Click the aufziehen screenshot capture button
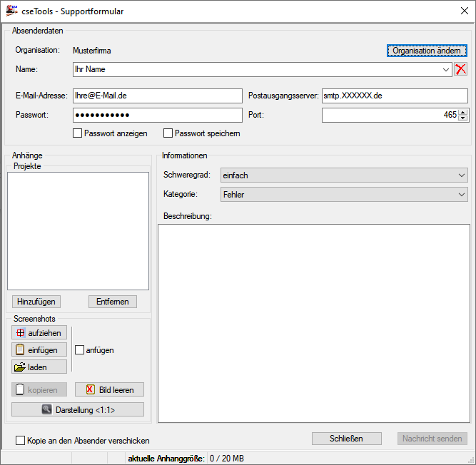This screenshot has height=465, width=476. [x=39, y=332]
